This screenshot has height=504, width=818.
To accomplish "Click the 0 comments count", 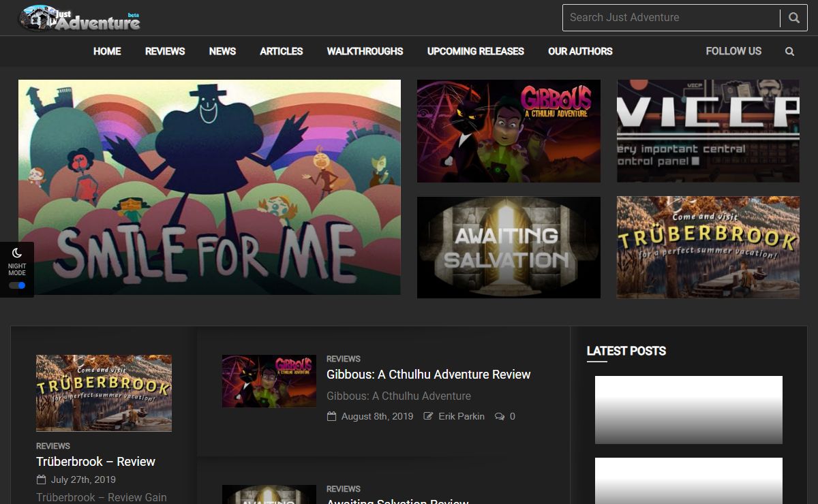I will [x=513, y=416].
